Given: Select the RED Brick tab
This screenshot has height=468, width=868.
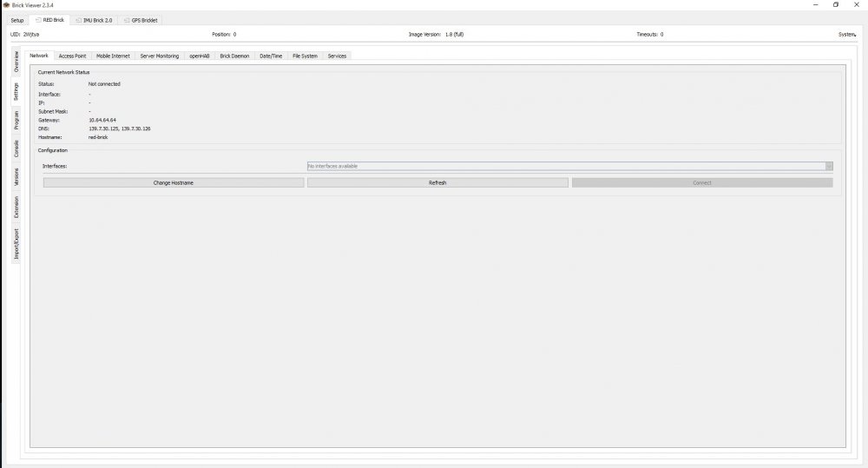Looking at the screenshot, I should 49,20.
